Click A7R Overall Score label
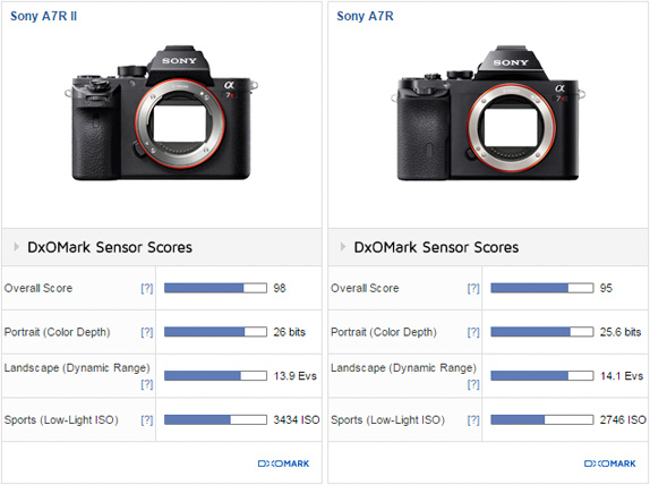 pyautogui.click(x=365, y=288)
